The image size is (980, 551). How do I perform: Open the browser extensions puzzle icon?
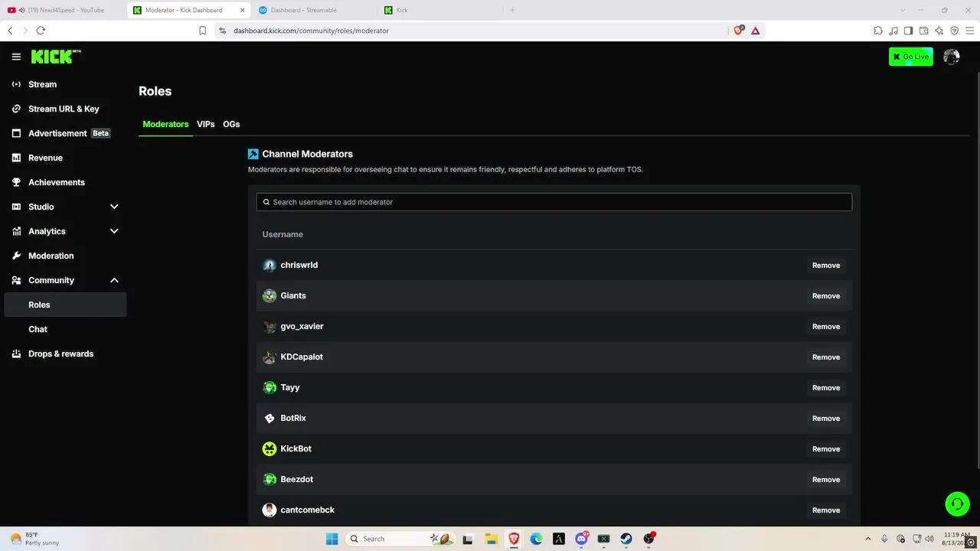878,31
